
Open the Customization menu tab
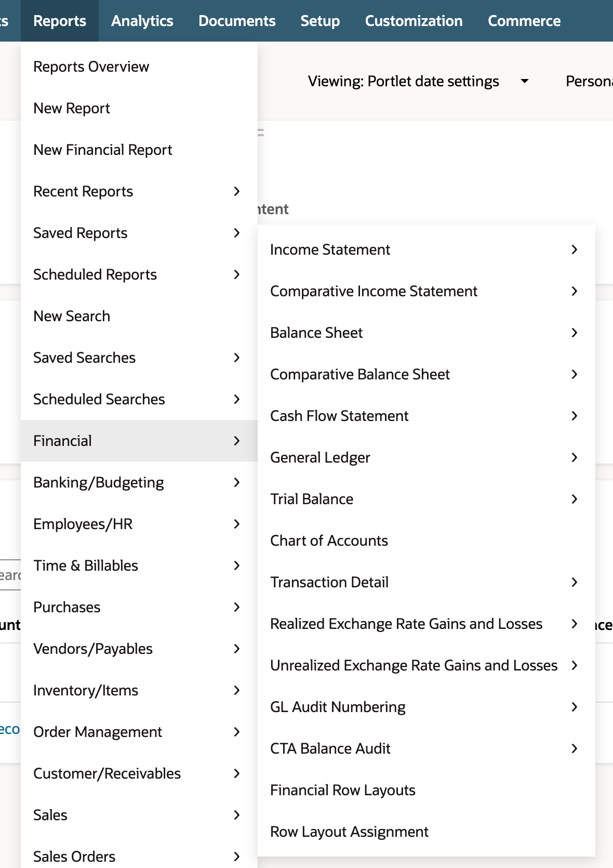coord(414,21)
